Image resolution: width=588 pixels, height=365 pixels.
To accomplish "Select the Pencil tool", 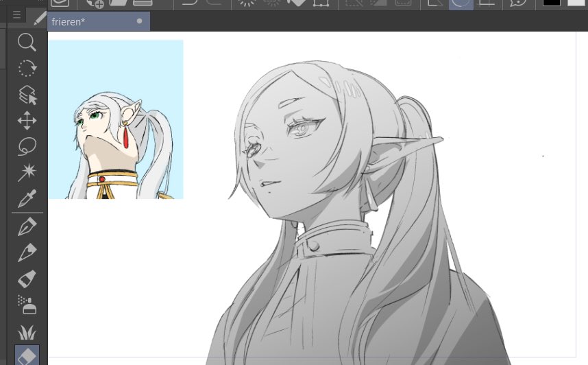I will coord(27,252).
